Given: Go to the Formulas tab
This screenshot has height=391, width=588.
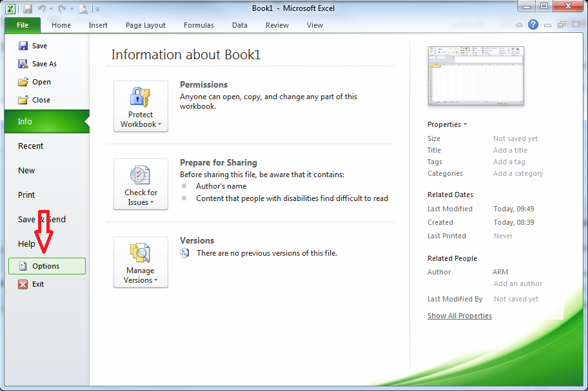Looking at the screenshot, I should coord(199,25).
